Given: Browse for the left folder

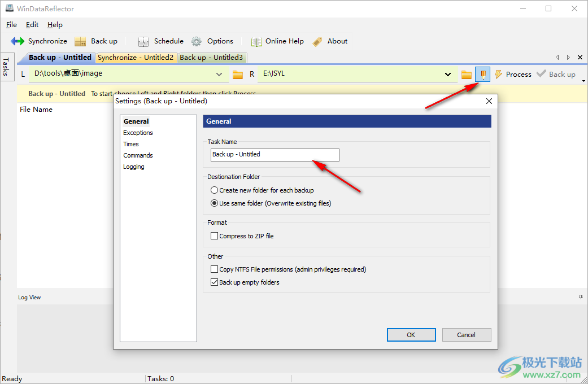Looking at the screenshot, I should click(238, 75).
